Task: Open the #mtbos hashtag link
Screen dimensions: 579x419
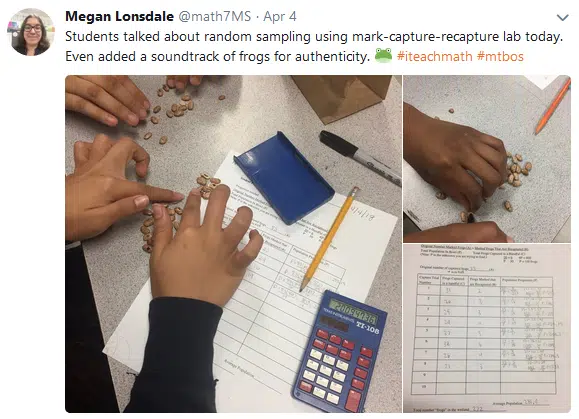Action: point(500,56)
